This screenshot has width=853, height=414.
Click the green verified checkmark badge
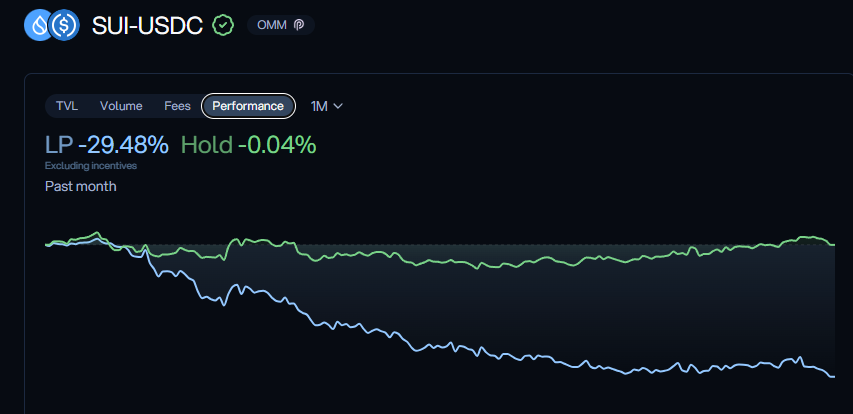pos(223,25)
